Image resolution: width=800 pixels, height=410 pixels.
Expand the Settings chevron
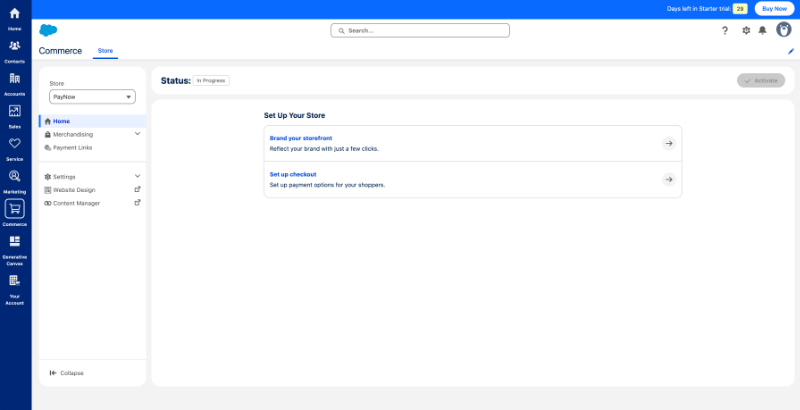tap(137, 176)
